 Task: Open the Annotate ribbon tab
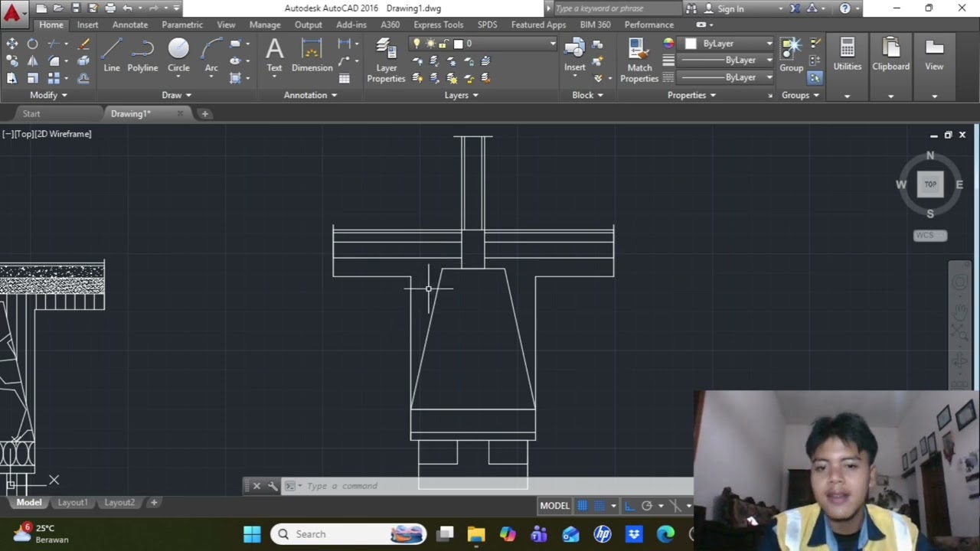pyautogui.click(x=130, y=24)
